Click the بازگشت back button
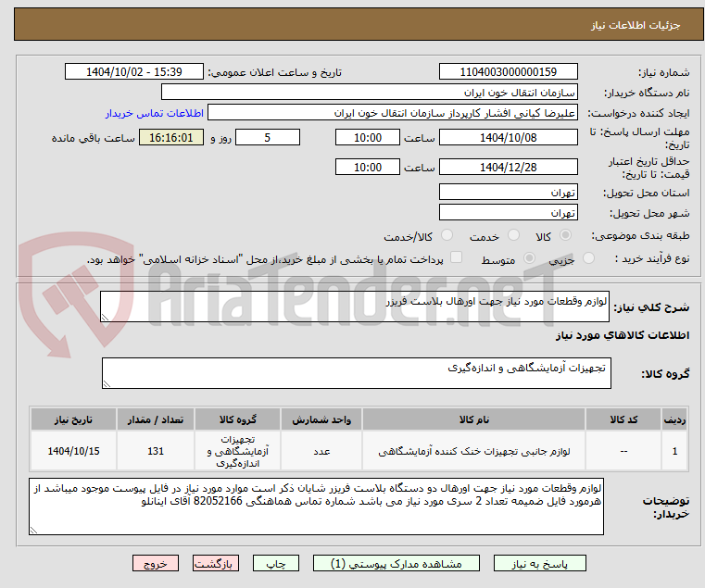This screenshot has width=705, height=588. [x=216, y=563]
